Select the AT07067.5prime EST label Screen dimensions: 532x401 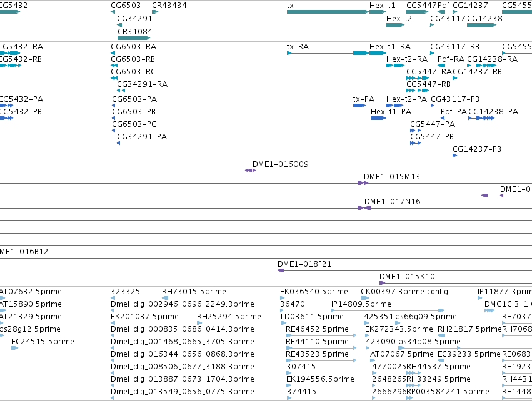pos(402,354)
